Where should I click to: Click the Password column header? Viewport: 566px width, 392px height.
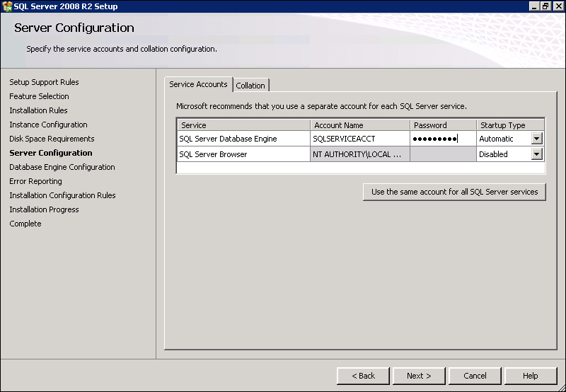443,125
